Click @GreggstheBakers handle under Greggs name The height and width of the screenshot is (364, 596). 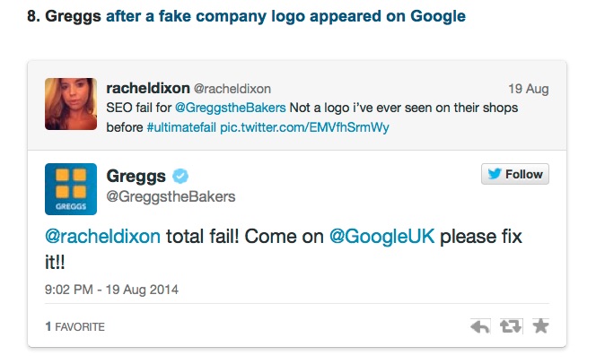click(x=171, y=196)
